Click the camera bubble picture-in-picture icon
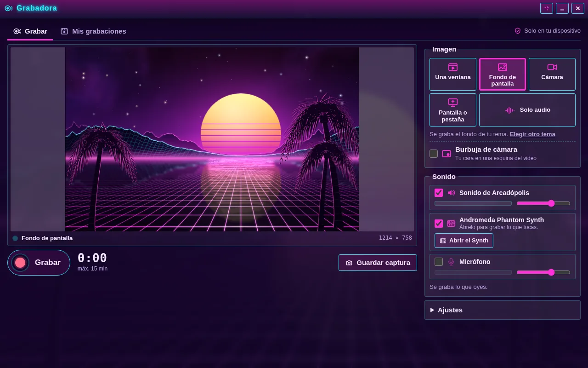 coord(447,154)
